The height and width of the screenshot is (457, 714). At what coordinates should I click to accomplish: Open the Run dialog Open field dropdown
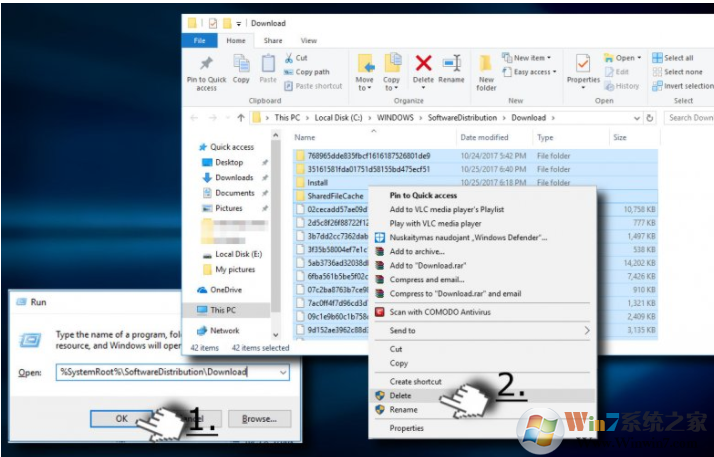pyautogui.click(x=284, y=372)
